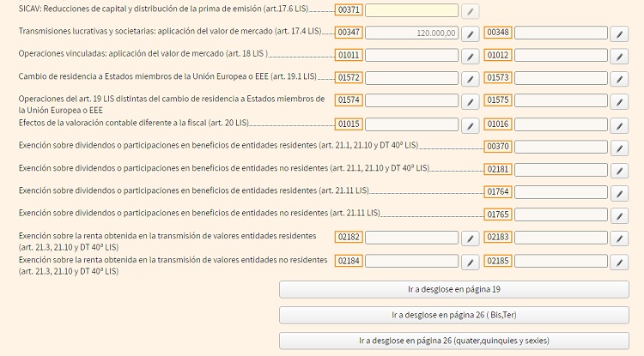Edit field 02183 using its pencil icon
Screen dimensions: 644x356
point(619,238)
